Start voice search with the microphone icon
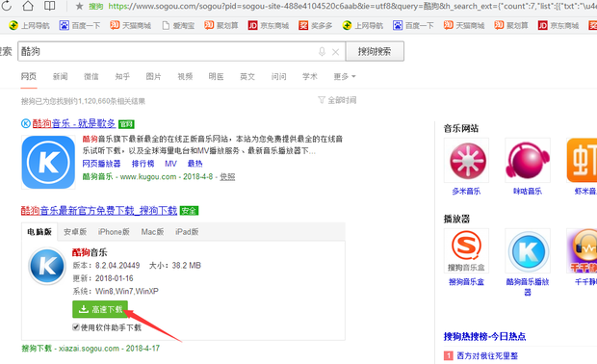 point(323,51)
